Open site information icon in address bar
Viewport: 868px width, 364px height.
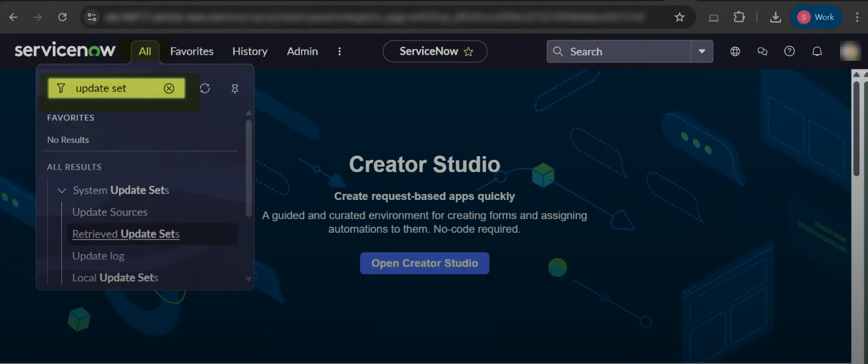pyautogui.click(x=92, y=17)
